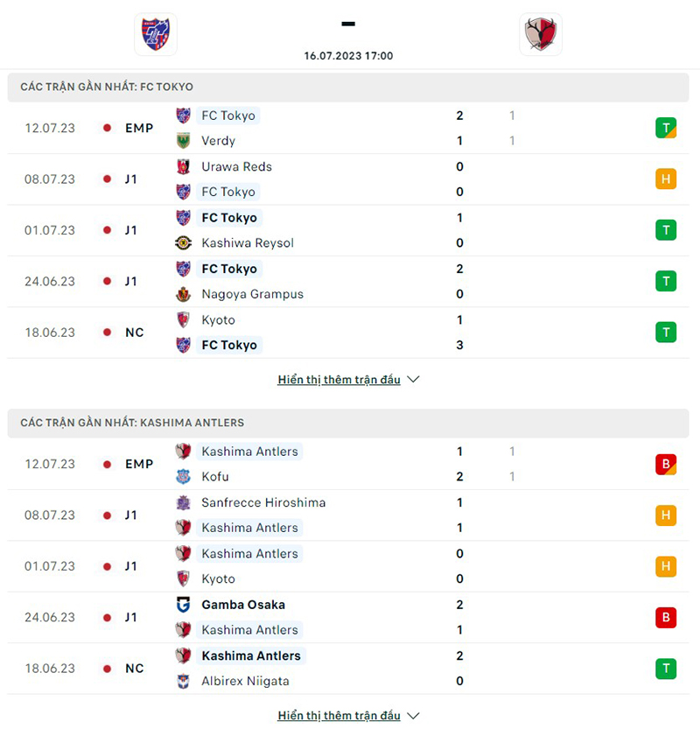Select the Albirex Niigata club crest
Image resolution: width=700 pixels, height=743 pixels.
[x=184, y=681]
